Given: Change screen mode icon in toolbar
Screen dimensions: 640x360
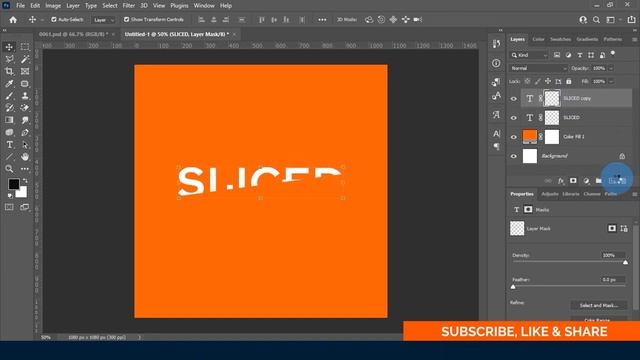Looking at the screenshot, I should [x=25, y=207].
